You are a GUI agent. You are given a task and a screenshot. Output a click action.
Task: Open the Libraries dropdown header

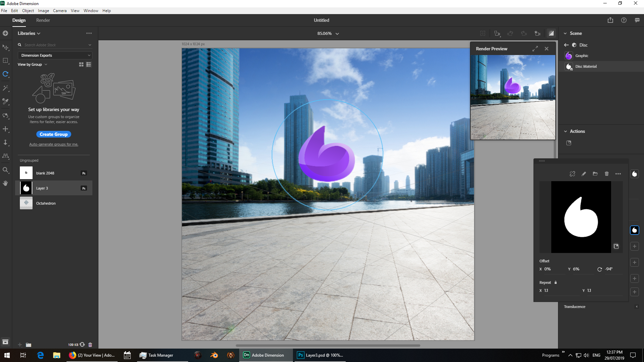[x=29, y=33]
